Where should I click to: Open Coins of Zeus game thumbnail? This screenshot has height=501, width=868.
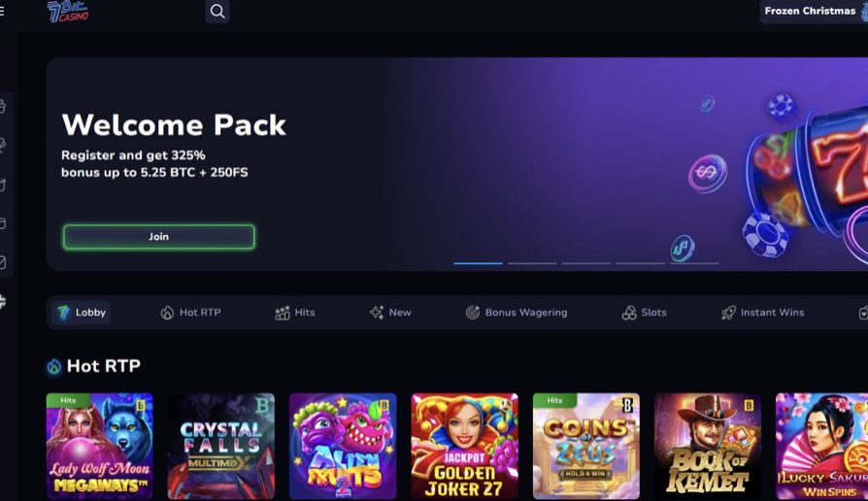(586, 447)
